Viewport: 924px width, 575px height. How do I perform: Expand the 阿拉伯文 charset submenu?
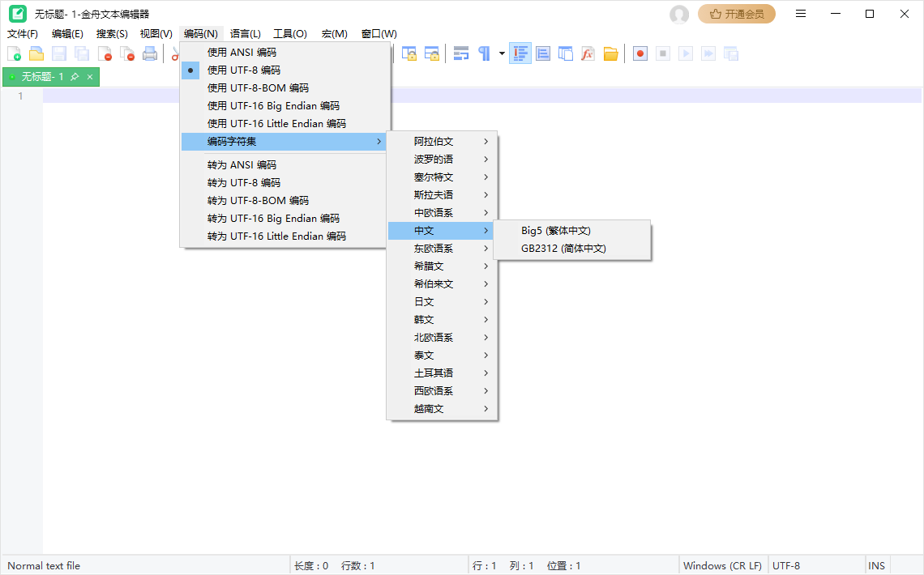[x=442, y=141]
